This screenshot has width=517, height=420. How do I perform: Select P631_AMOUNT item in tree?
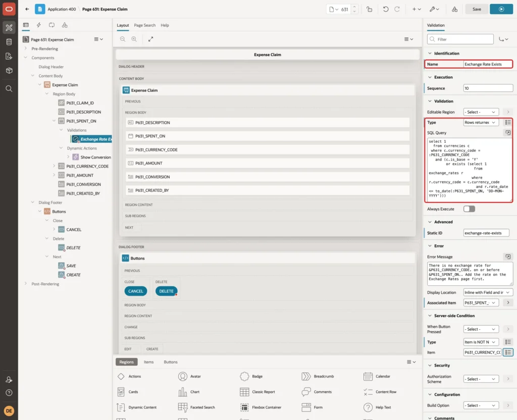click(x=80, y=175)
